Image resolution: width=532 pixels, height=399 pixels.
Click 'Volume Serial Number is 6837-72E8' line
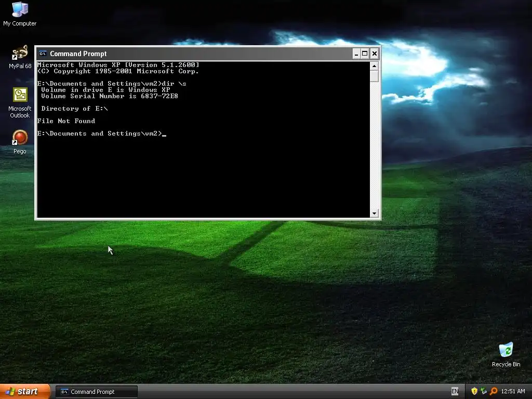pyautogui.click(x=110, y=96)
